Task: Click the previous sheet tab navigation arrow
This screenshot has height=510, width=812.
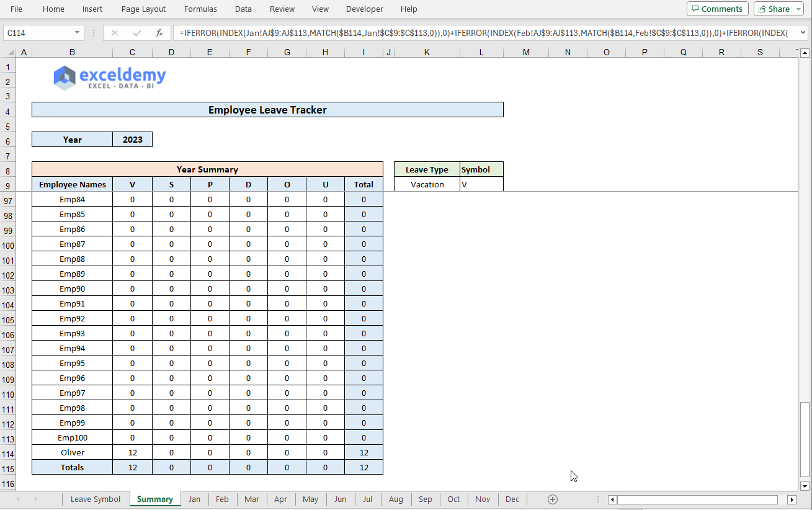Action: [x=18, y=499]
